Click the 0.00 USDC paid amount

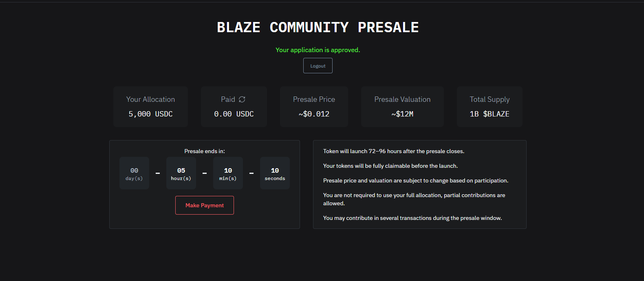(x=234, y=114)
